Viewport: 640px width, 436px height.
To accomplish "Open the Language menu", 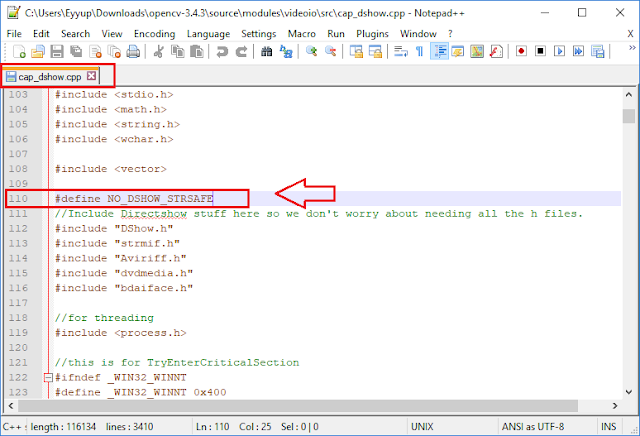I will pyautogui.click(x=208, y=34).
